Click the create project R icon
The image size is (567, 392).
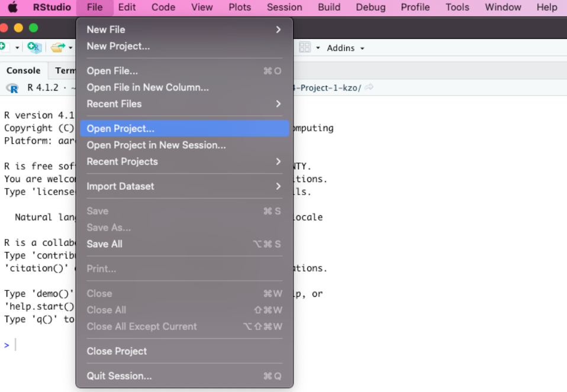35,47
